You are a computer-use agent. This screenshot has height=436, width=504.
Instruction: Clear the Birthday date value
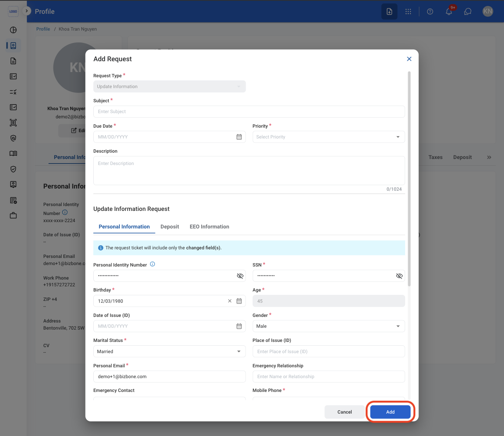point(230,301)
